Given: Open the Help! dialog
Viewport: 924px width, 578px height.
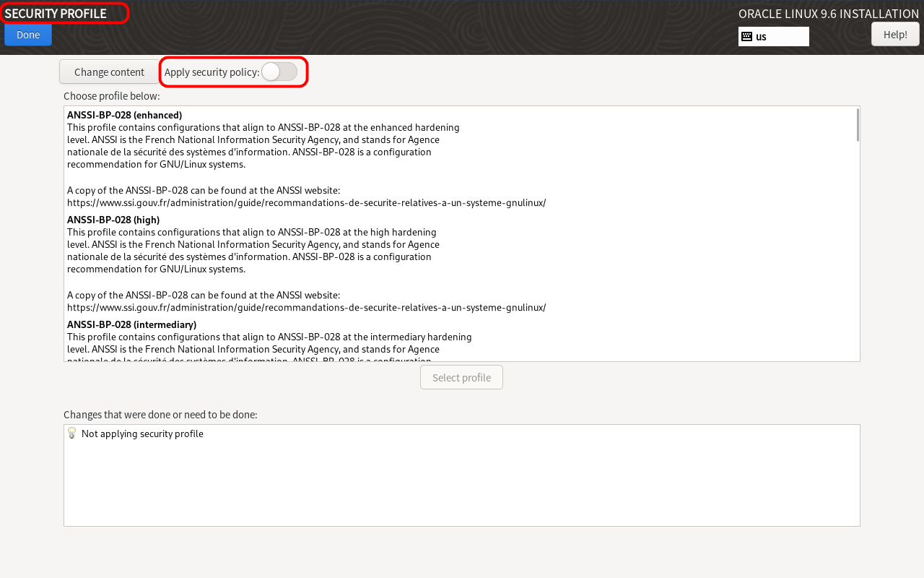Looking at the screenshot, I should [x=895, y=34].
